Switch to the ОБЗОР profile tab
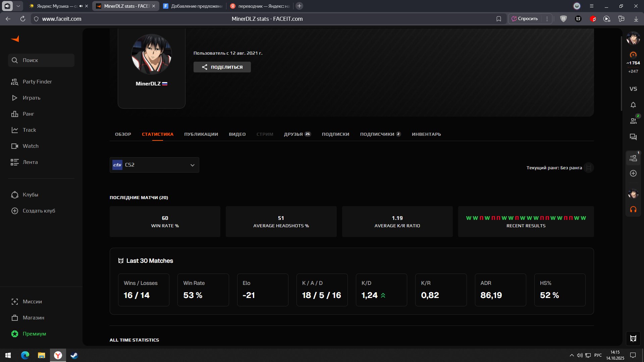The height and width of the screenshot is (362, 644). pyautogui.click(x=123, y=134)
